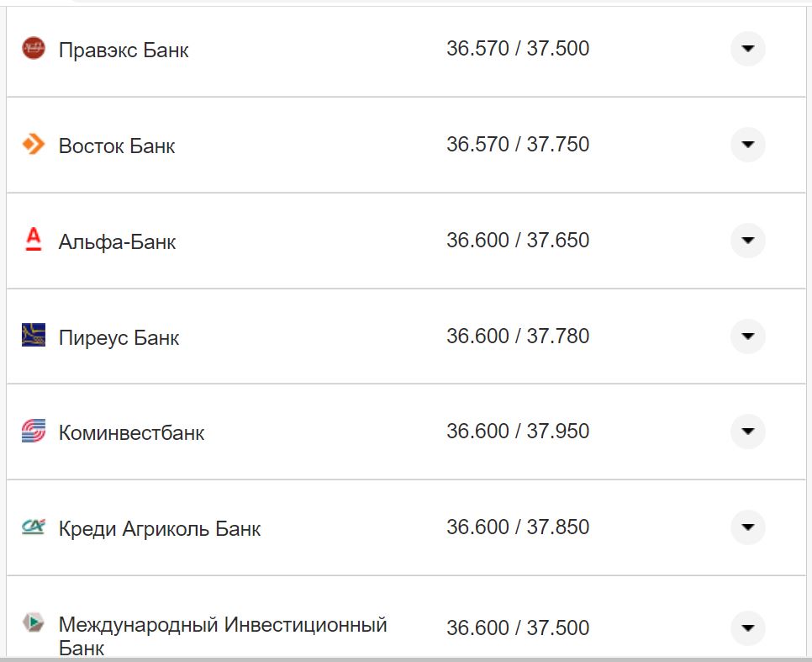Click the red Альфа-Банк letter A logo
Image resolution: width=812 pixels, height=662 pixels.
point(32,240)
